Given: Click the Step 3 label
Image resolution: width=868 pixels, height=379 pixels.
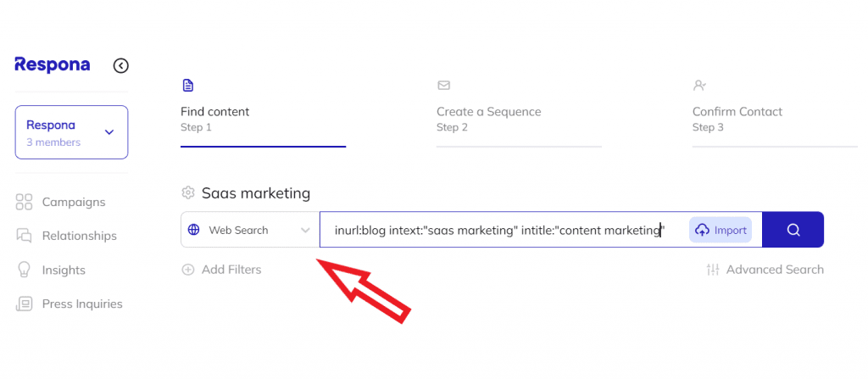Looking at the screenshot, I should 708,127.
